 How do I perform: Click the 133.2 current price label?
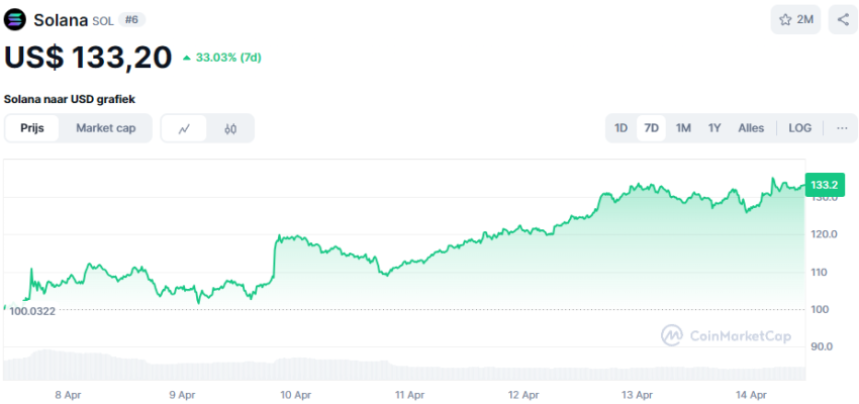tap(824, 185)
